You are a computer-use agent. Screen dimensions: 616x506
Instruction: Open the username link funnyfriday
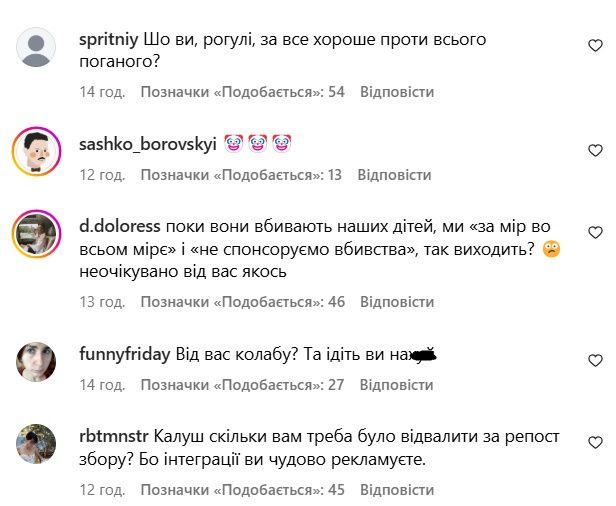[x=124, y=354]
